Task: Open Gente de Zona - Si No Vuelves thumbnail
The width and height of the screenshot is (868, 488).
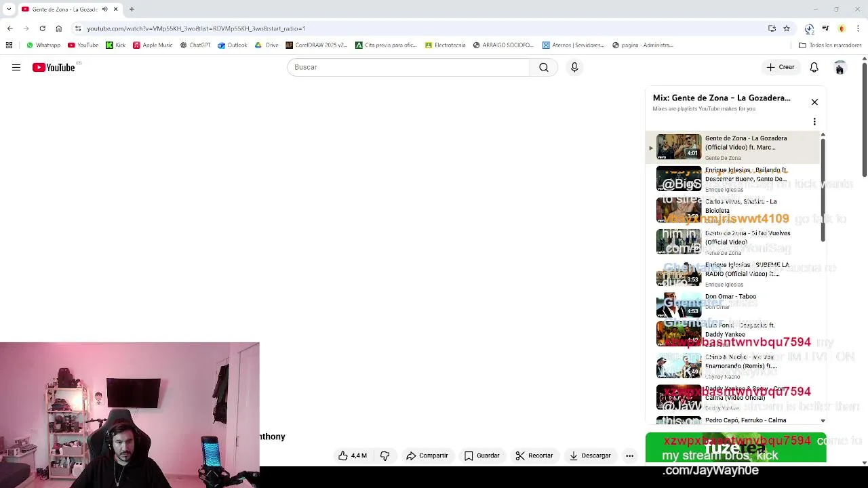Action: click(x=679, y=241)
